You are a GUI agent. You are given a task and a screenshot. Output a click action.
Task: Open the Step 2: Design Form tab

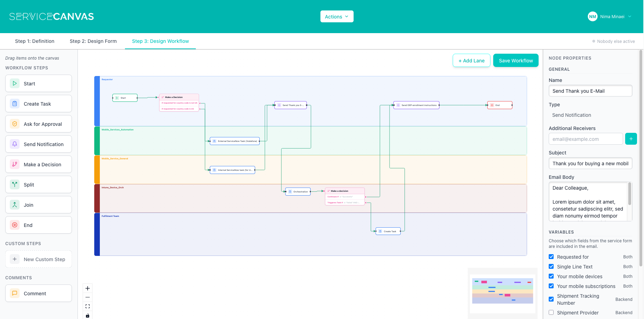93,41
